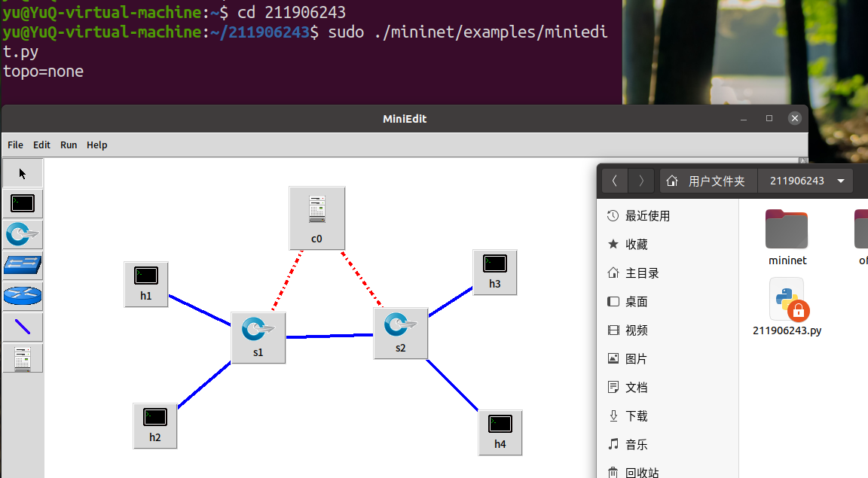The width and height of the screenshot is (868, 478).
Task: Click switch s1 on the canvas
Action: (x=258, y=337)
